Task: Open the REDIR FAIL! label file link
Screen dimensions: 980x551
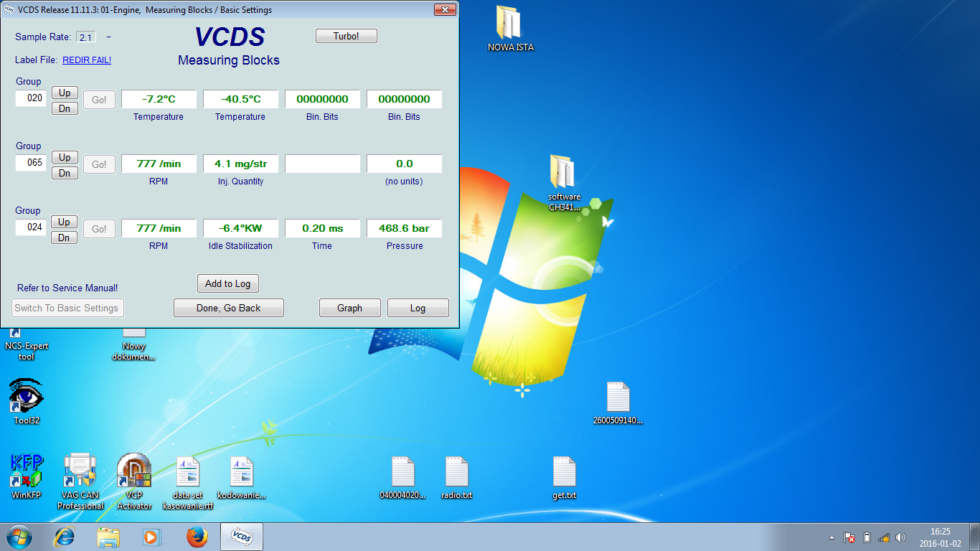Action: [x=87, y=60]
